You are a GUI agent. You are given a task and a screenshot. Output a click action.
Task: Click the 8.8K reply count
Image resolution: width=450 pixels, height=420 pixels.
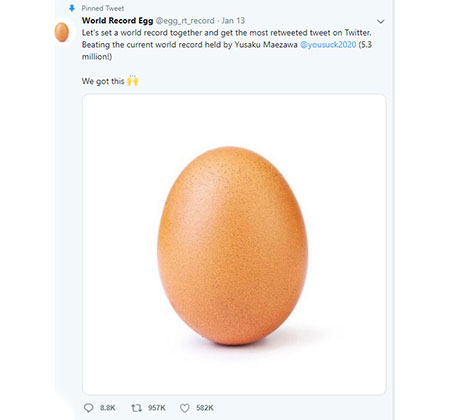[108, 408]
